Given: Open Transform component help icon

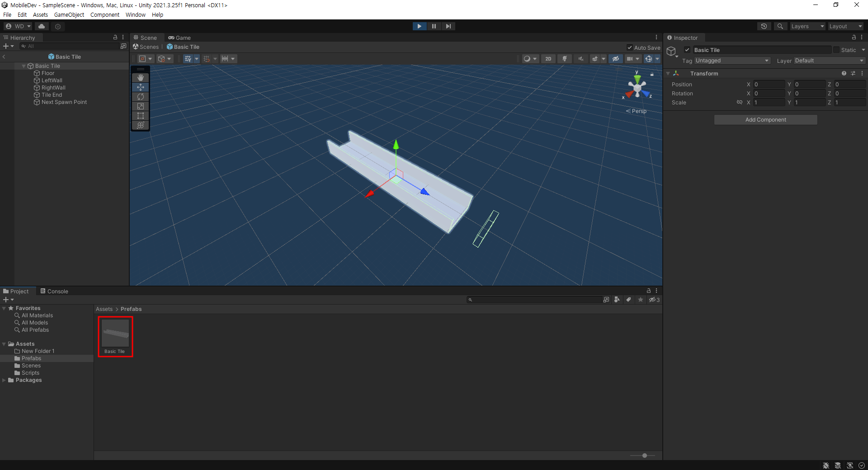Looking at the screenshot, I should tap(844, 73).
